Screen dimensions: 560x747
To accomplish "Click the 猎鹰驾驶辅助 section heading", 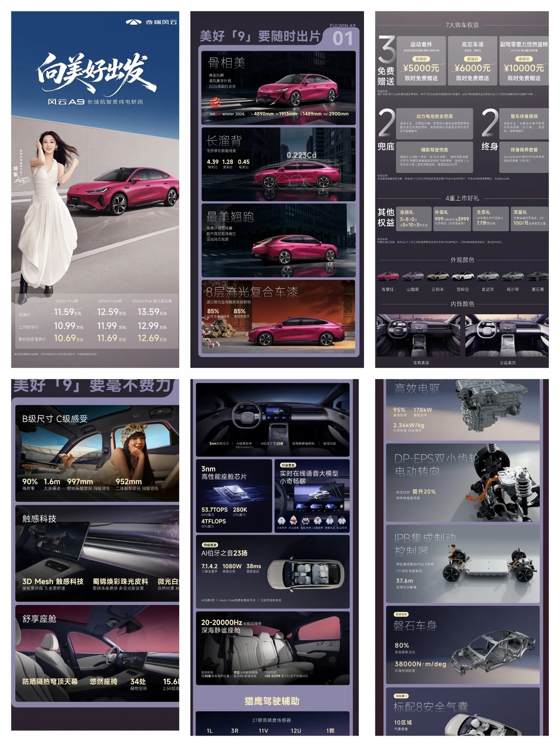I will (272, 701).
